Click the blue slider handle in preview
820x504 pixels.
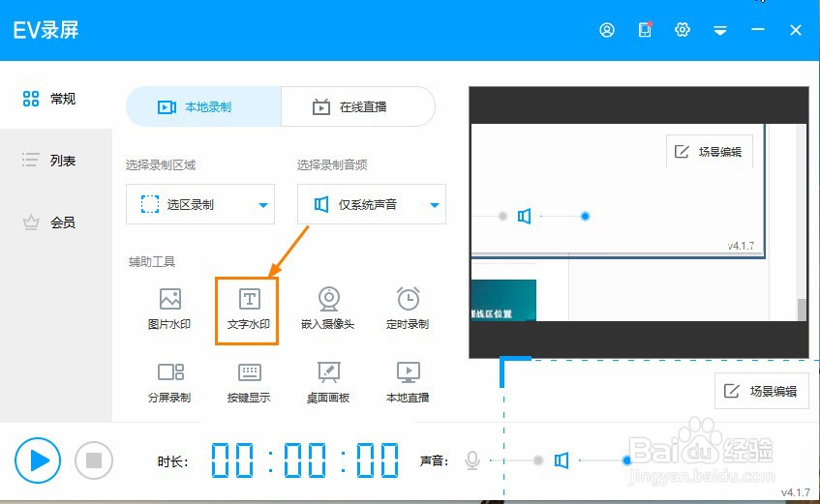[585, 216]
